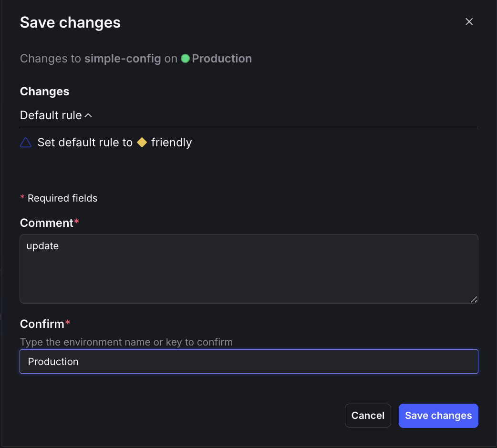This screenshot has width=497, height=448.
Task: Select the simple-config flag name
Action: click(122, 58)
